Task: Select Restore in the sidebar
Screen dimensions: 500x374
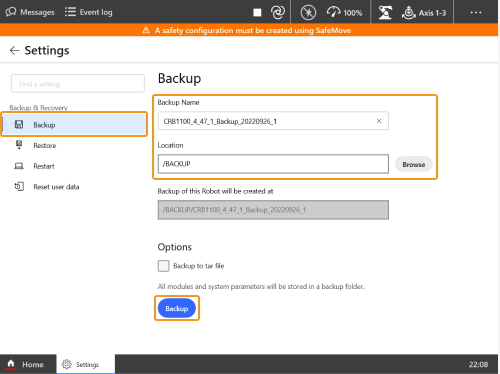Action: pos(75,145)
